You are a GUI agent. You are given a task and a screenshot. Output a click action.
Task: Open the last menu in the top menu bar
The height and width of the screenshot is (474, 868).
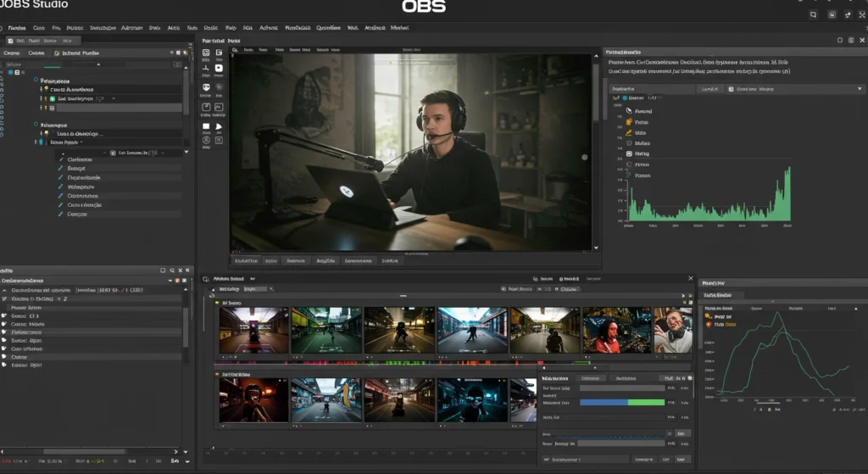[x=399, y=28]
